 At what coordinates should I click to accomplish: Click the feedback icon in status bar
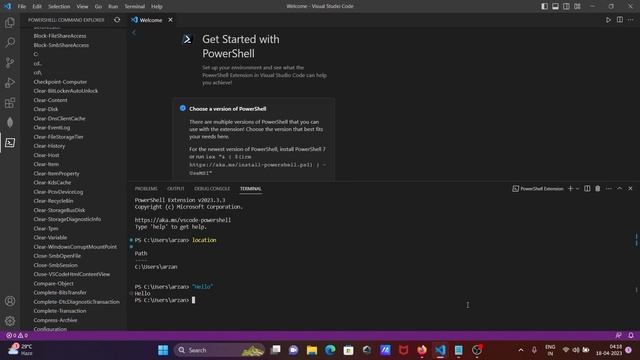(x=619, y=335)
